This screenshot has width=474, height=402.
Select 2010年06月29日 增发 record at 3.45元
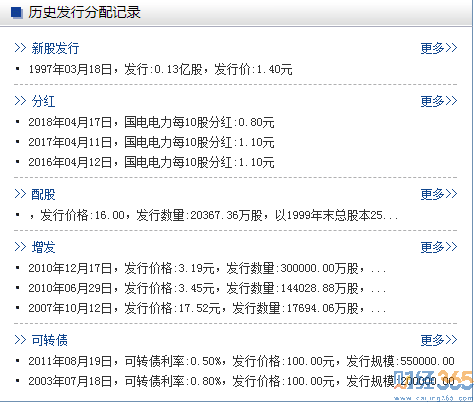point(207,288)
